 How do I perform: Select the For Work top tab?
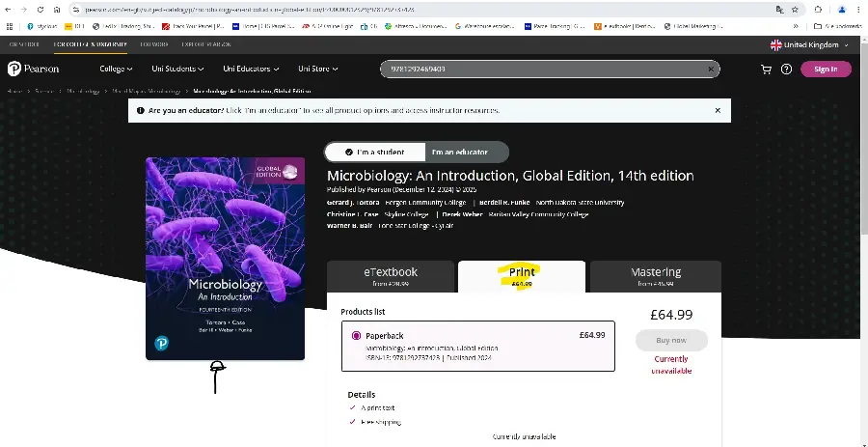154,44
